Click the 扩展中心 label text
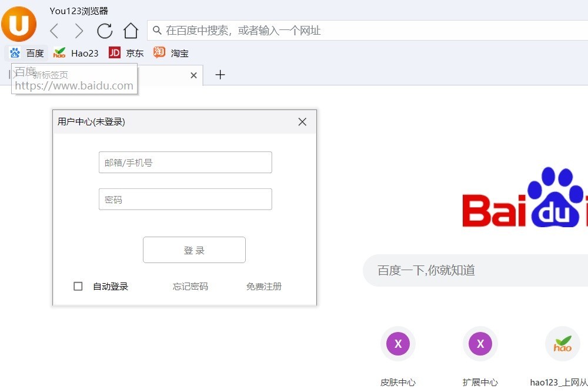 click(x=480, y=383)
